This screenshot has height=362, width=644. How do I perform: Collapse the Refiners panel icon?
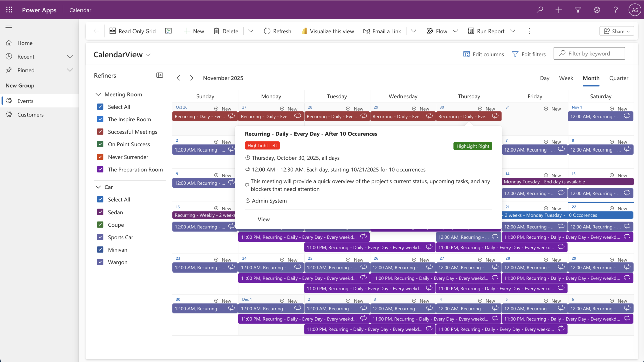point(160,75)
